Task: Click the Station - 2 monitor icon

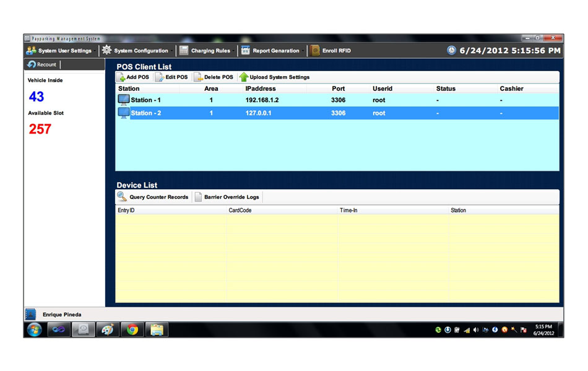Action: (124, 113)
